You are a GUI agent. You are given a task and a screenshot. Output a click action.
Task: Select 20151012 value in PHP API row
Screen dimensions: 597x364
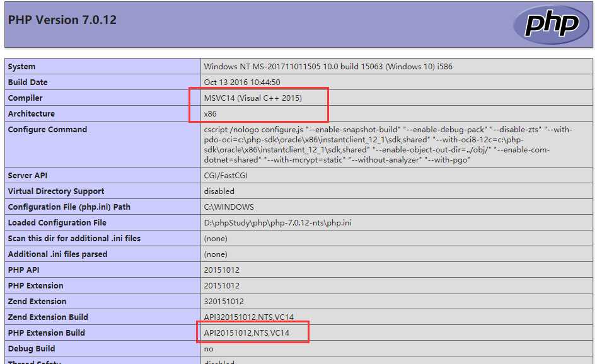pyautogui.click(x=222, y=270)
